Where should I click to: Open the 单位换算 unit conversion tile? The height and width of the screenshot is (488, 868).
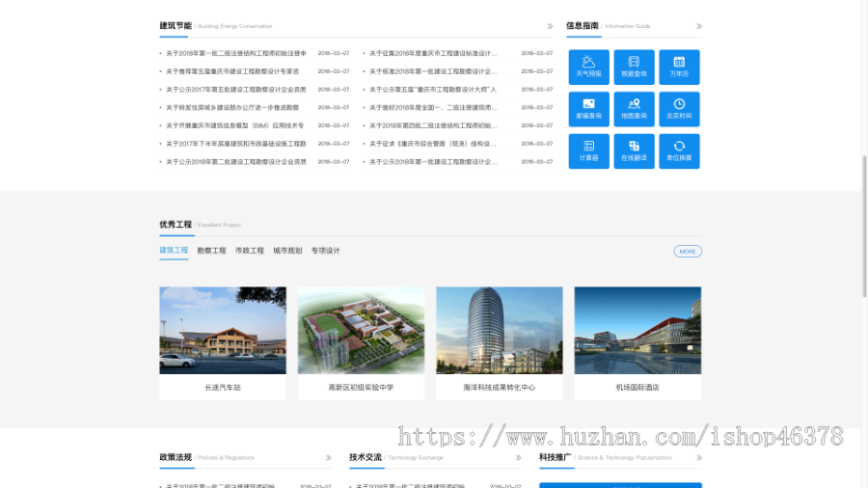click(x=679, y=151)
